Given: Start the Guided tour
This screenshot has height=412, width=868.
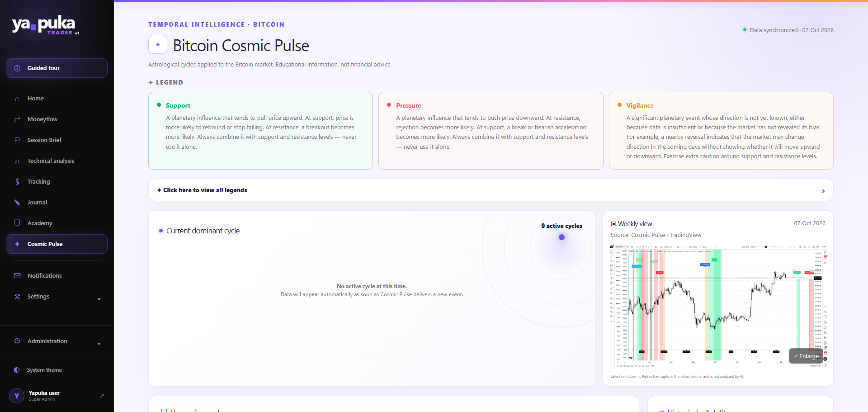Looking at the screenshot, I should 57,68.
